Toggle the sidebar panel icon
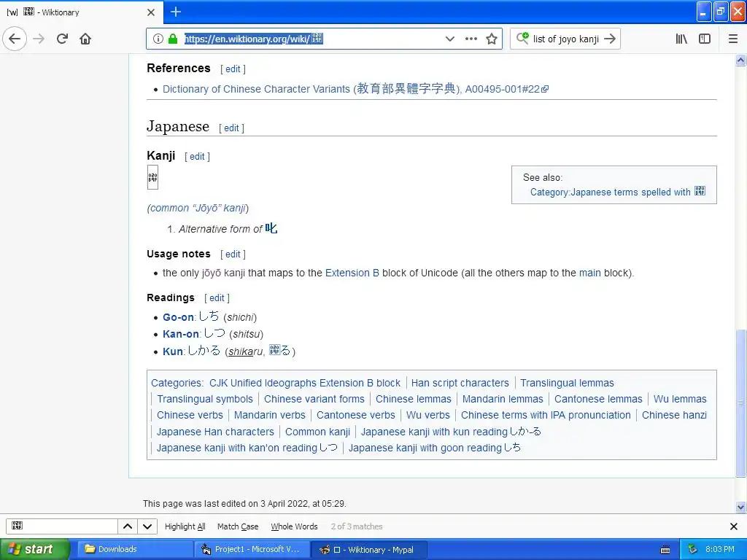 (x=705, y=39)
